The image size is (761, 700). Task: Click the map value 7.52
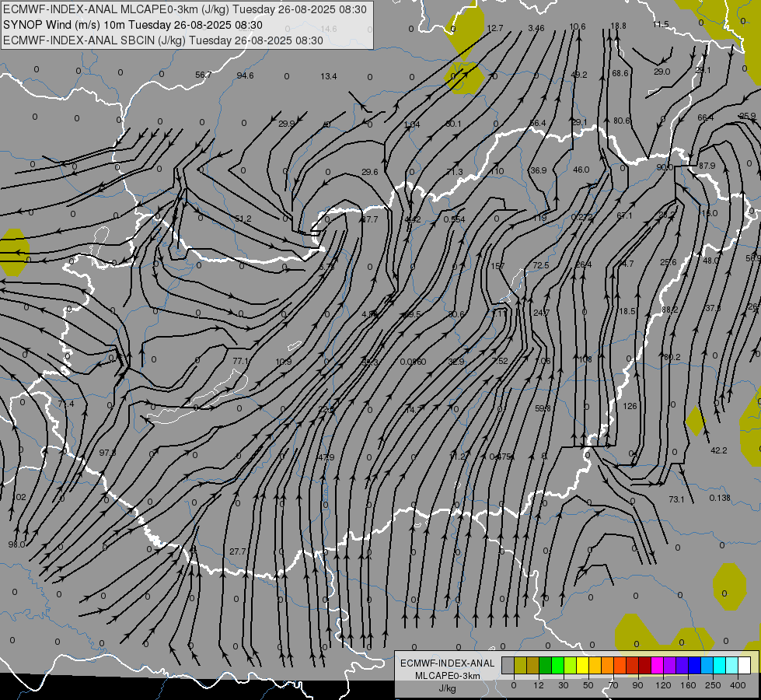[500, 361]
